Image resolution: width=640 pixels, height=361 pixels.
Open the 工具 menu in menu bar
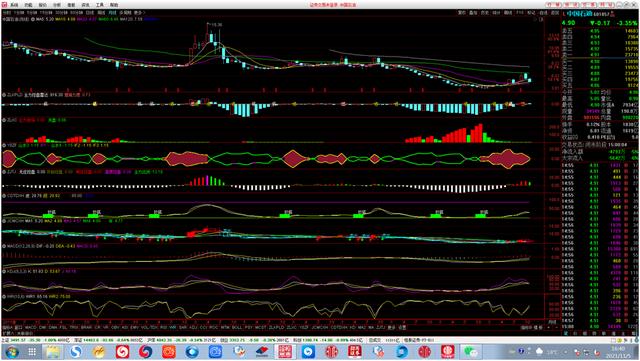pyautogui.click(x=100, y=5)
